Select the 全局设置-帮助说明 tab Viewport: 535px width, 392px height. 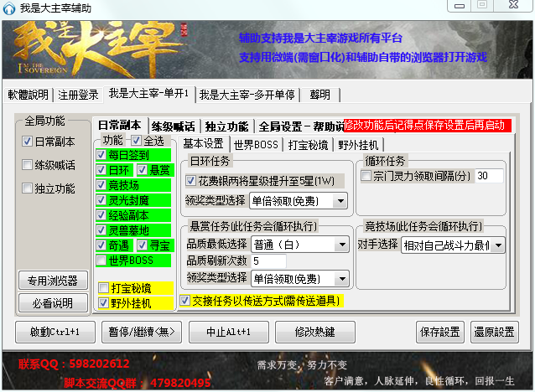click(298, 126)
